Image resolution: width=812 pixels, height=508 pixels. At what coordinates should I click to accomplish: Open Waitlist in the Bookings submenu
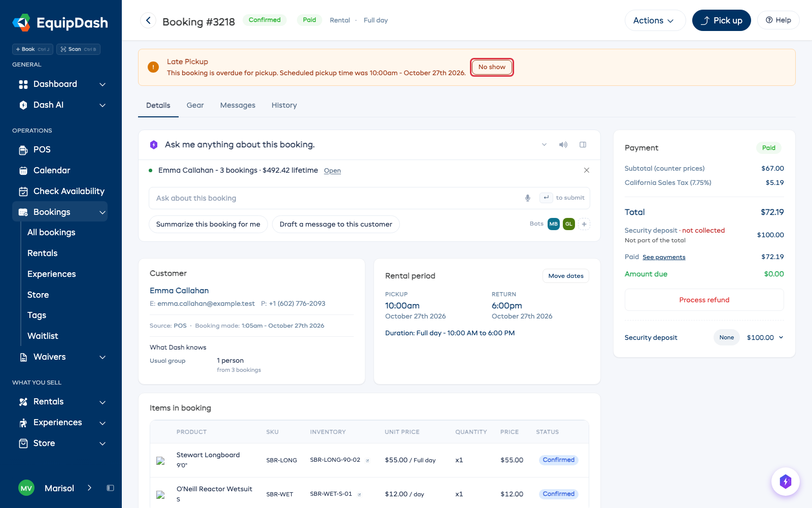(x=43, y=336)
